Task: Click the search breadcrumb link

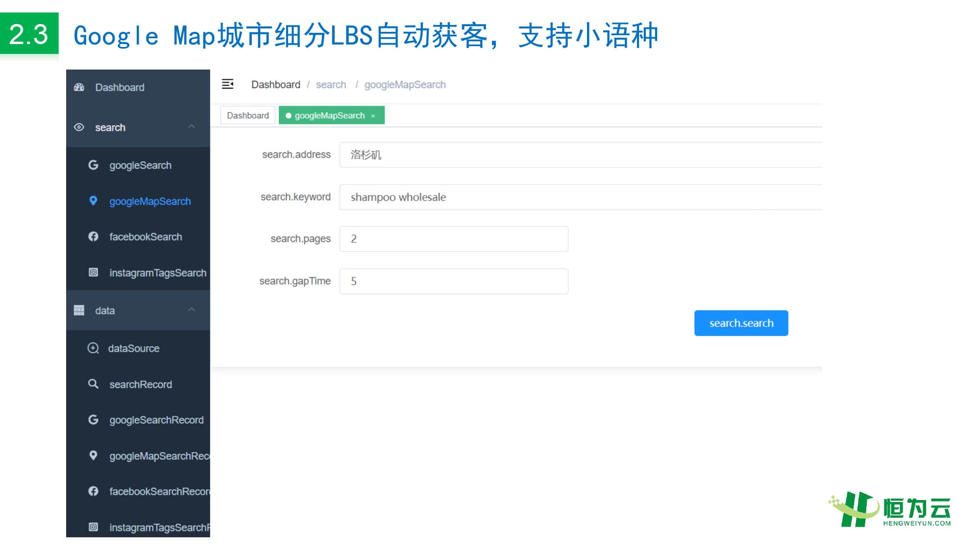Action: click(331, 85)
